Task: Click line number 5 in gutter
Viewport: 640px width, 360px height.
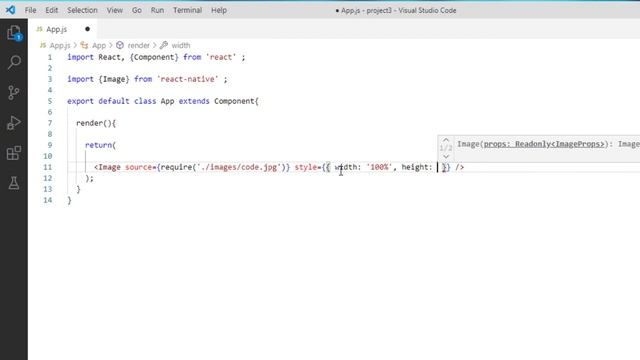Action: (x=50, y=101)
